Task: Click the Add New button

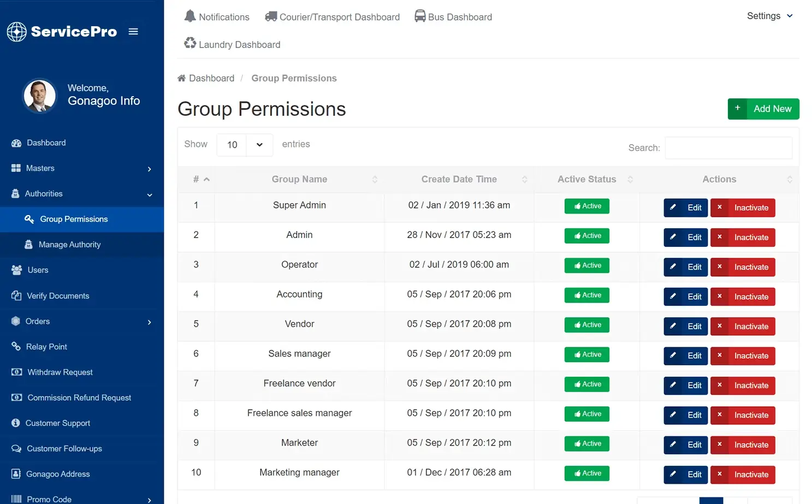Action: (x=763, y=109)
